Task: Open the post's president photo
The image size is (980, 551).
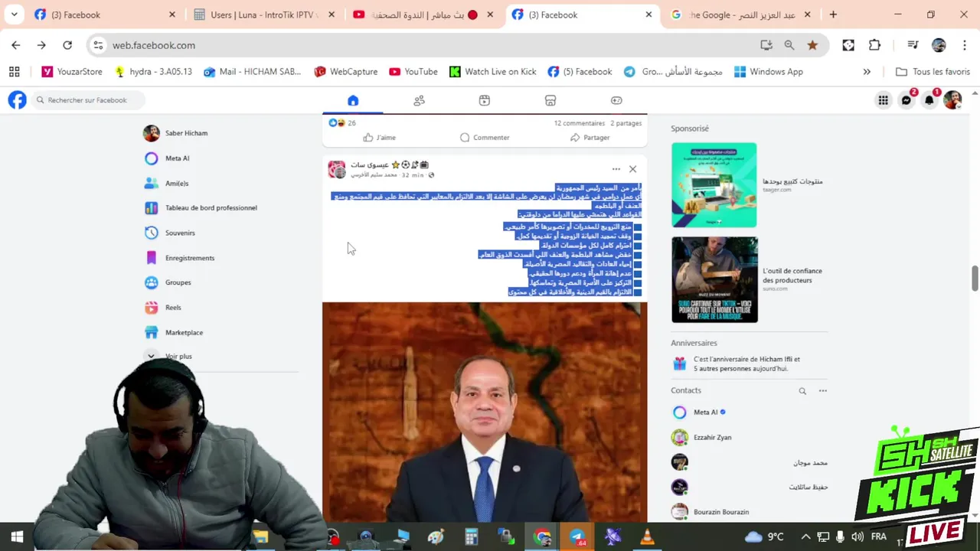Action: pos(485,412)
